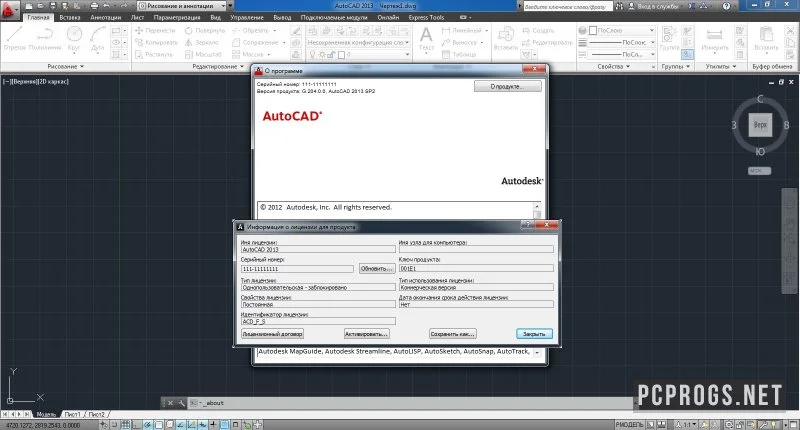Viewport: 800px width, 430px height.
Task: Toggle Lineweight display in the status bar
Action: coord(213,424)
